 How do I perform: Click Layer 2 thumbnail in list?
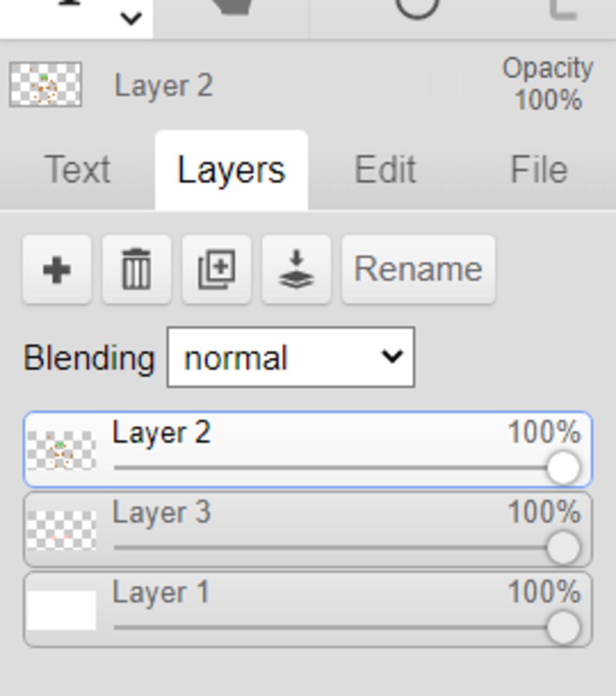tap(61, 450)
